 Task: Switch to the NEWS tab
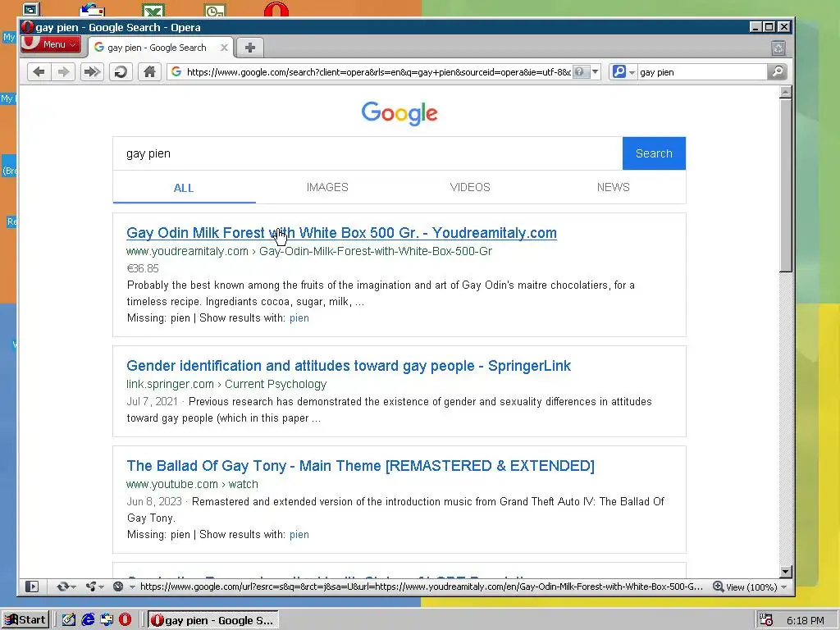pyautogui.click(x=614, y=188)
